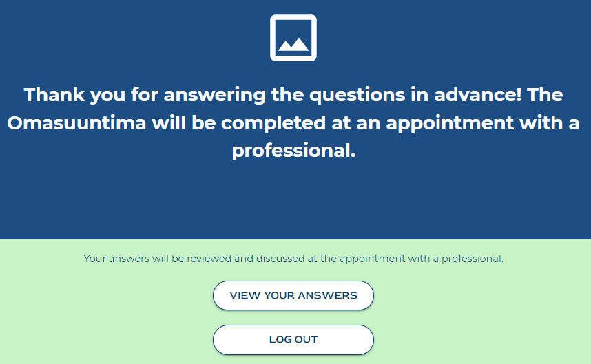591x364 pixels.
Task: Click the word Omasuuntima in the heading
Action: point(76,123)
